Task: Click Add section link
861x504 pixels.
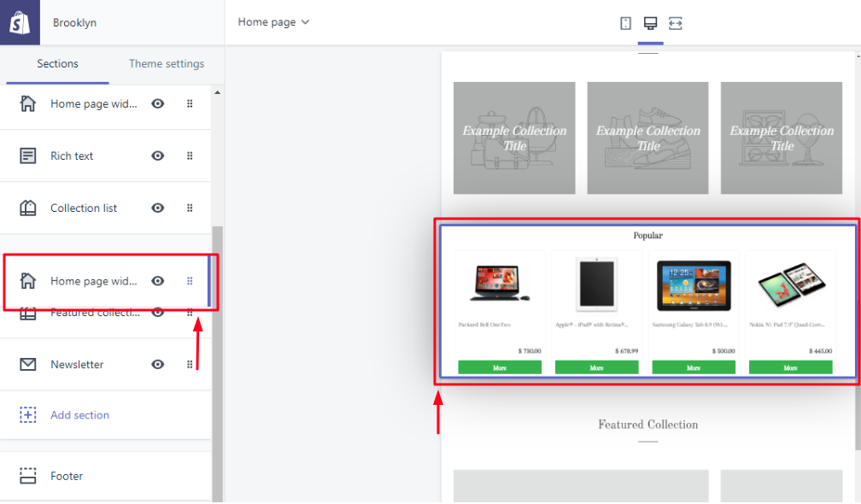Action: tap(79, 415)
